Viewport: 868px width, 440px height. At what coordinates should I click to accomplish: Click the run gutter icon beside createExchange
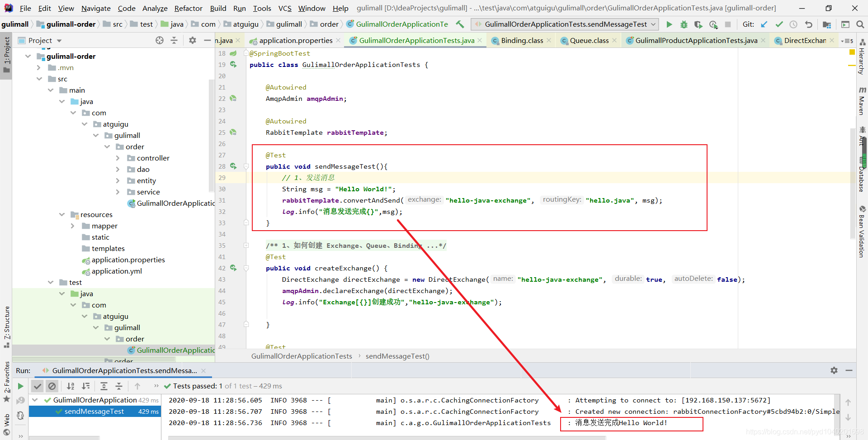tap(233, 268)
